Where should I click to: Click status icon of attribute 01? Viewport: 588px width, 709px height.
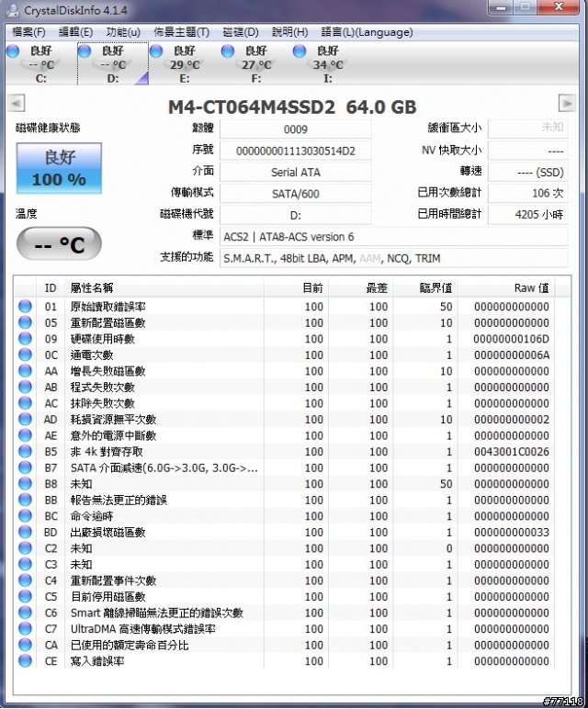[x=26, y=306]
